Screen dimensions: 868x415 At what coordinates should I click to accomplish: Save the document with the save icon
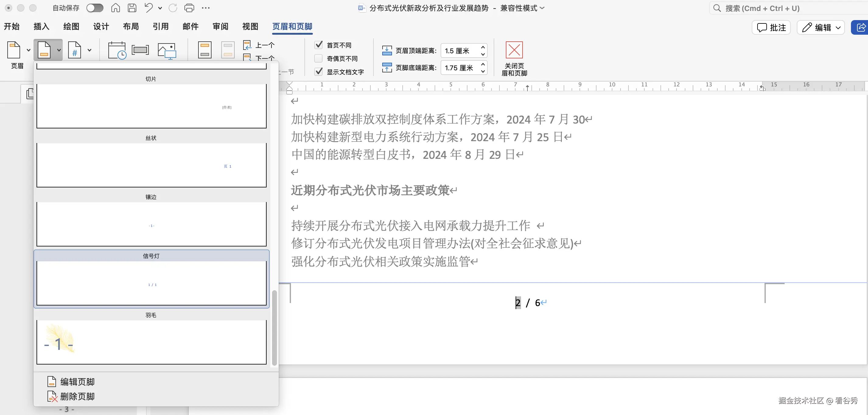click(132, 8)
